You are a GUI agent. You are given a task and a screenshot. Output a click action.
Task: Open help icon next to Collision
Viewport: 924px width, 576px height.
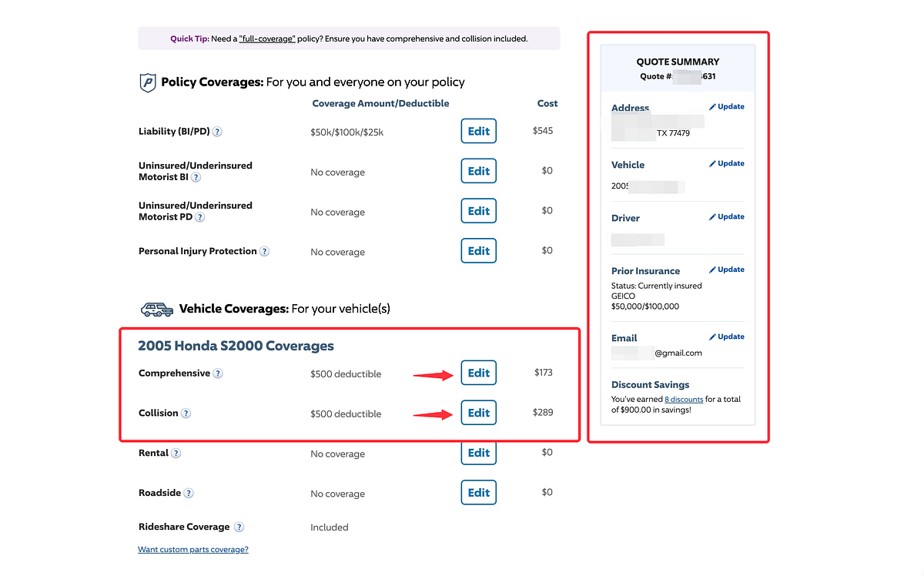click(186, 414)
